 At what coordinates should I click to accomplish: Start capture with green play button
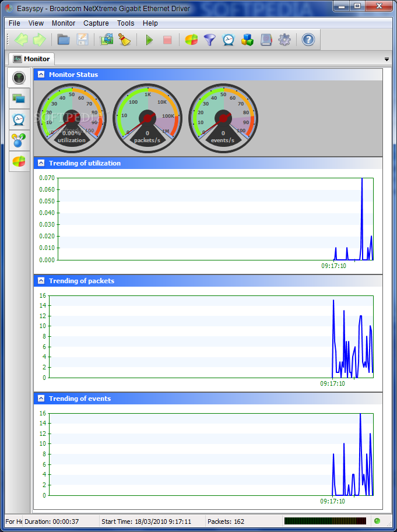(x=149, y=40)
